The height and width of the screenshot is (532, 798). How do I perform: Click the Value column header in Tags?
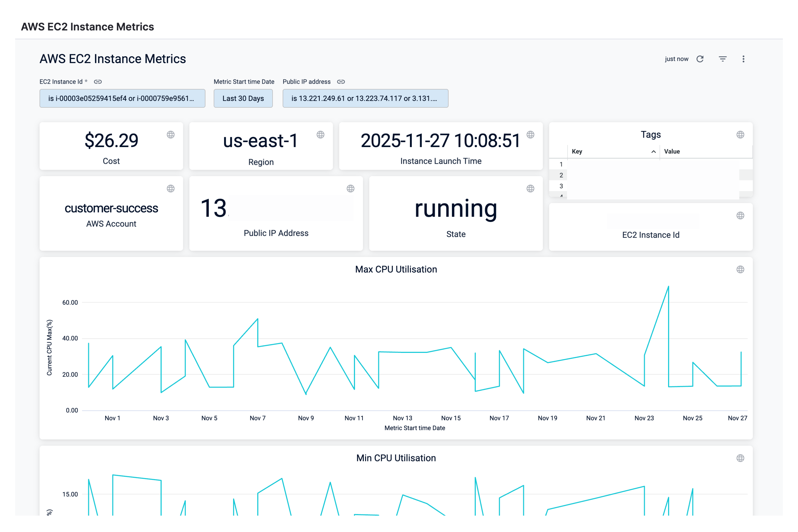point(672,152)
